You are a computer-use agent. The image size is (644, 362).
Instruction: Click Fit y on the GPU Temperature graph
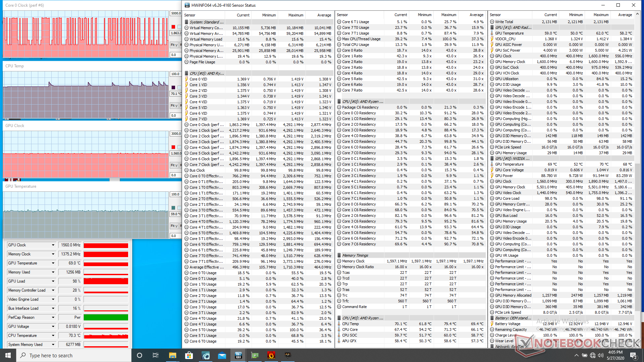point(174,226)
